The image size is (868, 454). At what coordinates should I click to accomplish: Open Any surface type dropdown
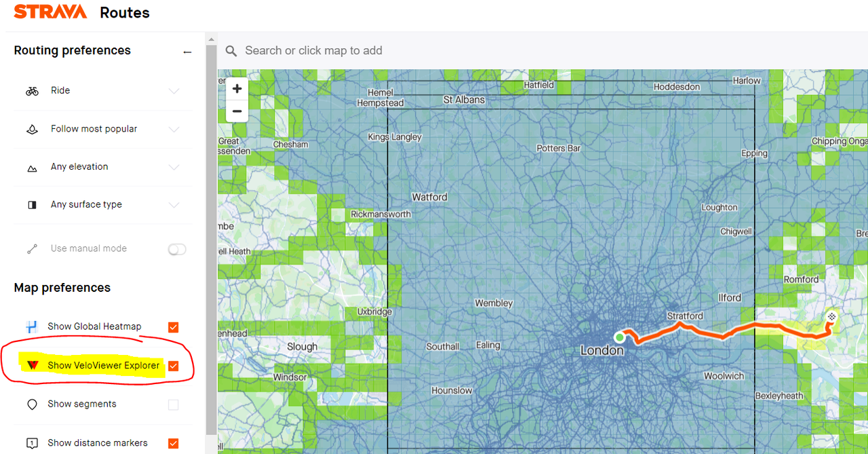pyautogui.click(x=174, y=205)
